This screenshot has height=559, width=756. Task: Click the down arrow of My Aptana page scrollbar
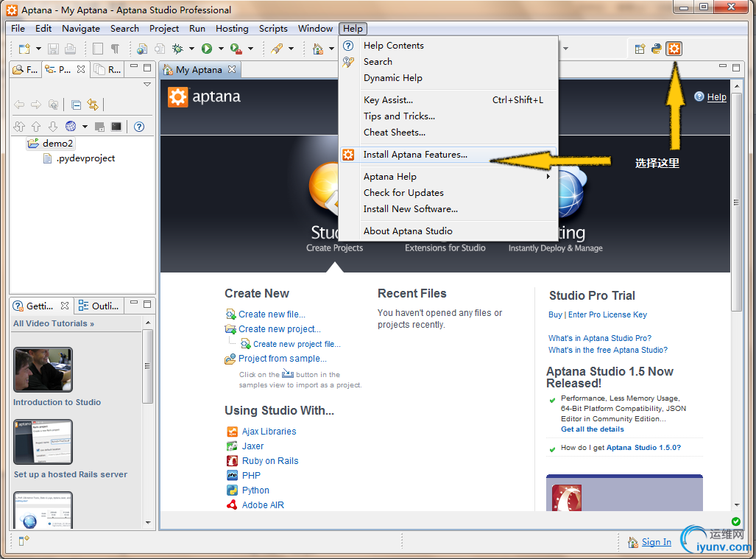tap(736, 505)
